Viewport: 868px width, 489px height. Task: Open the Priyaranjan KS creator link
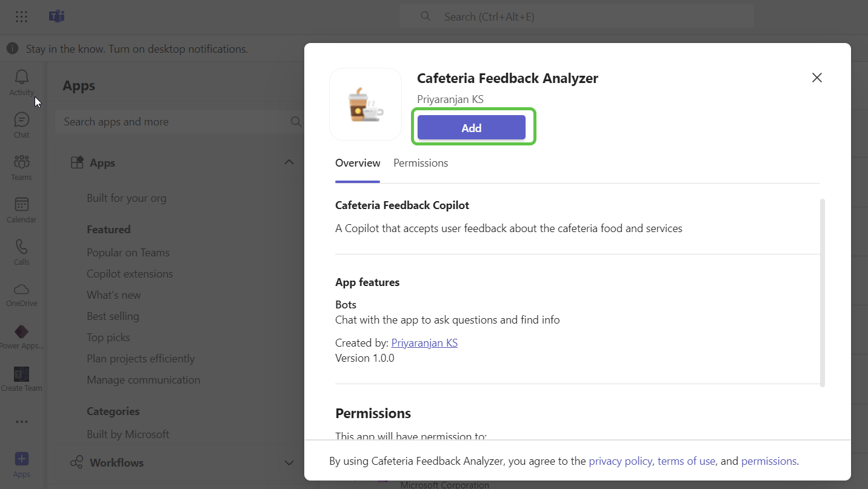point(424,343)
